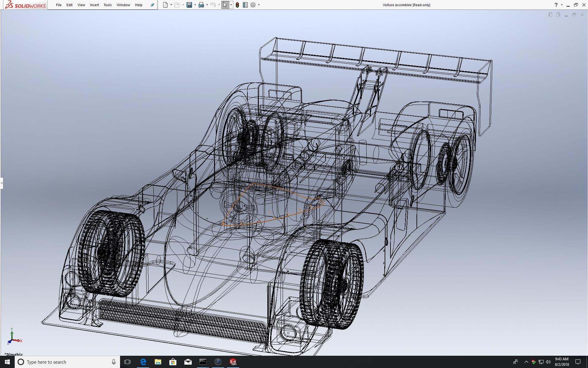The image size is (588, 368).
Task: Expand left panel with viewport arrow icon
Action: pyautogui.click(x=550, y=15)
